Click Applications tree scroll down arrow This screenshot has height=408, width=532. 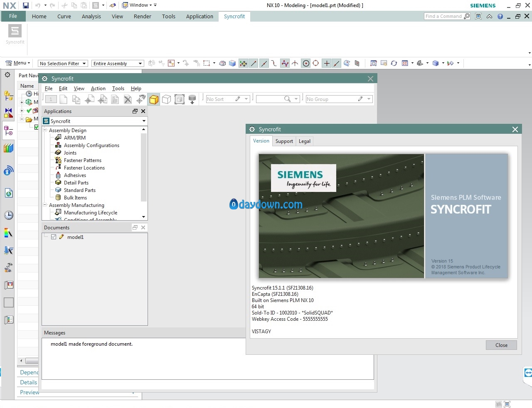[x=144, y=217]
